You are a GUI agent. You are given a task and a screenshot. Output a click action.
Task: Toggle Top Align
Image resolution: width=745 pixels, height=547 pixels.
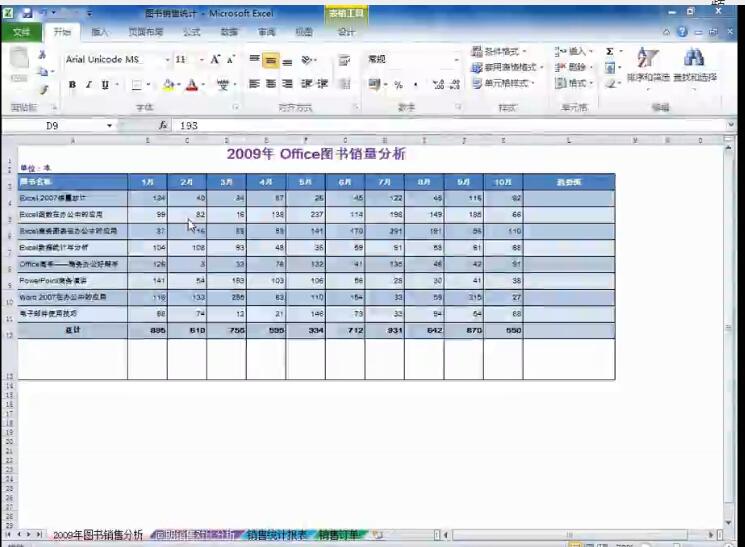255,60
